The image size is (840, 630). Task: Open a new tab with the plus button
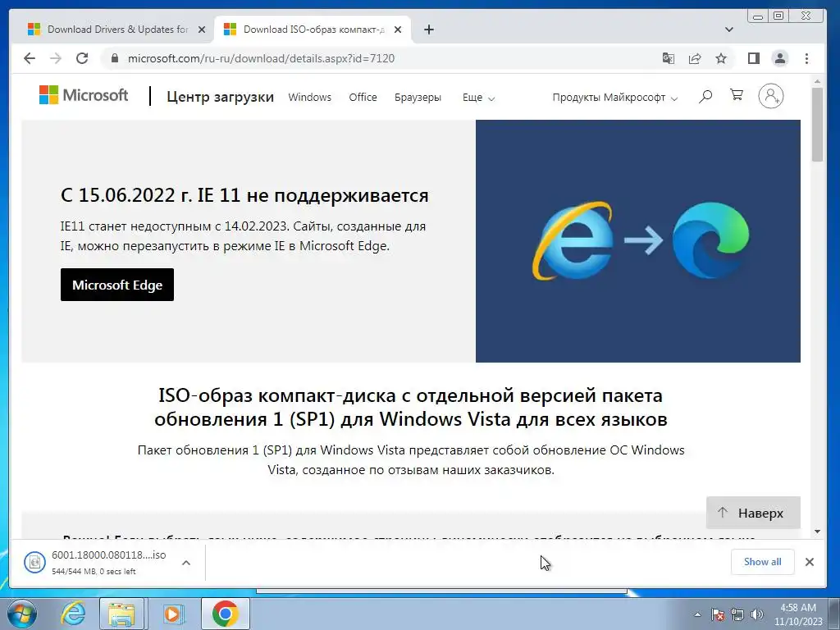tap(429, 30)
